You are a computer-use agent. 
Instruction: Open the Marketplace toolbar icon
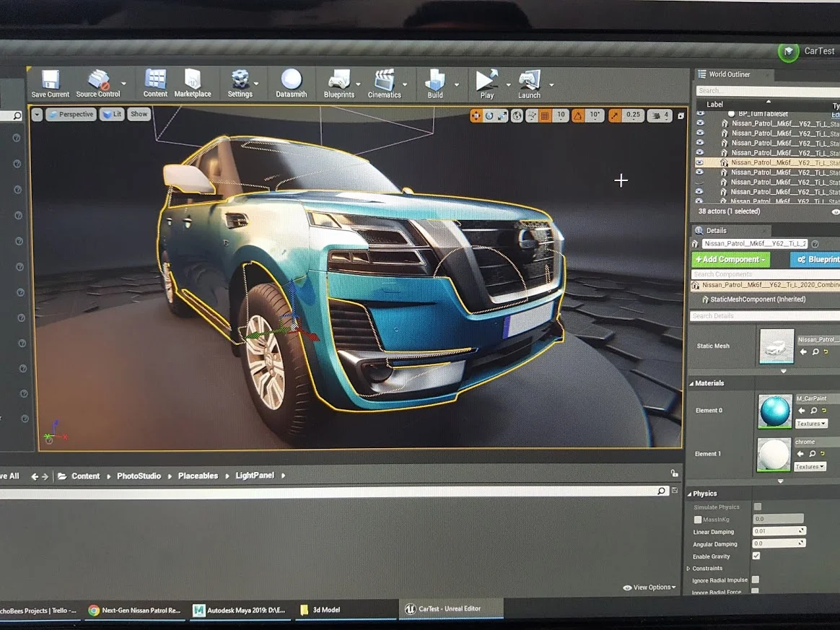coord(193,84)
